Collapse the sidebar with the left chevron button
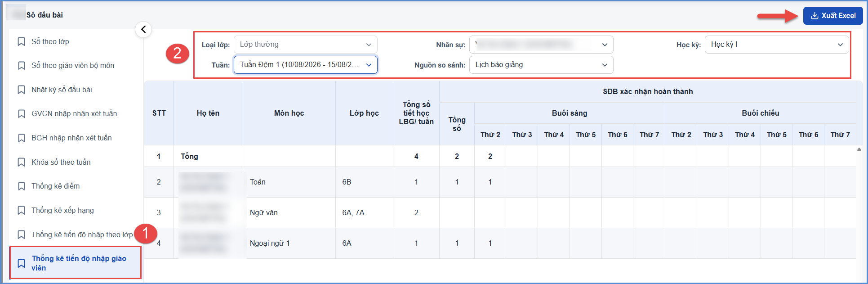This screenshot has height=284, width=868. (143, 29)
